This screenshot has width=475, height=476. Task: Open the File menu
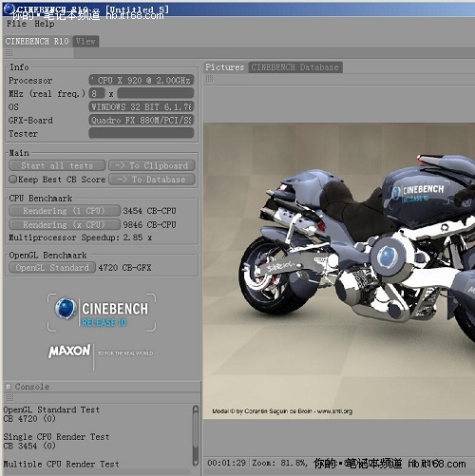(16, 24)
